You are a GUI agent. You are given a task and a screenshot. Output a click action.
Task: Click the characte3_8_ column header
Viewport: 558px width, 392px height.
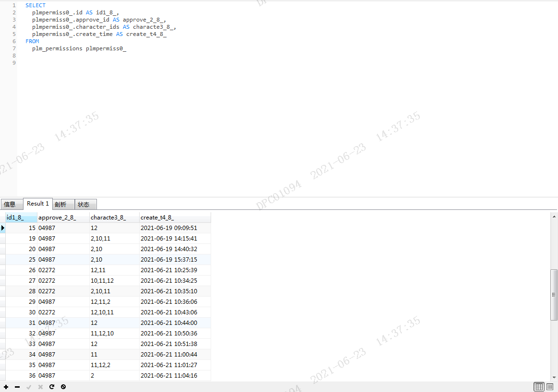coord(114,218)
